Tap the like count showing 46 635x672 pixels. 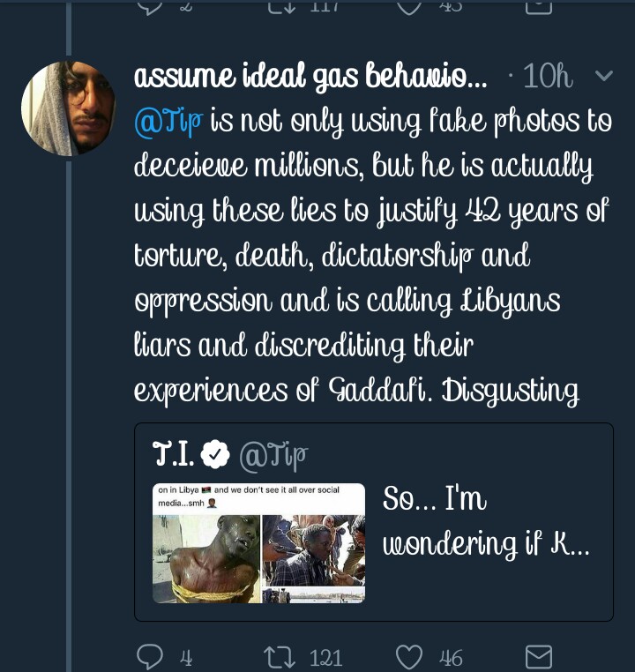click(451, 657)
